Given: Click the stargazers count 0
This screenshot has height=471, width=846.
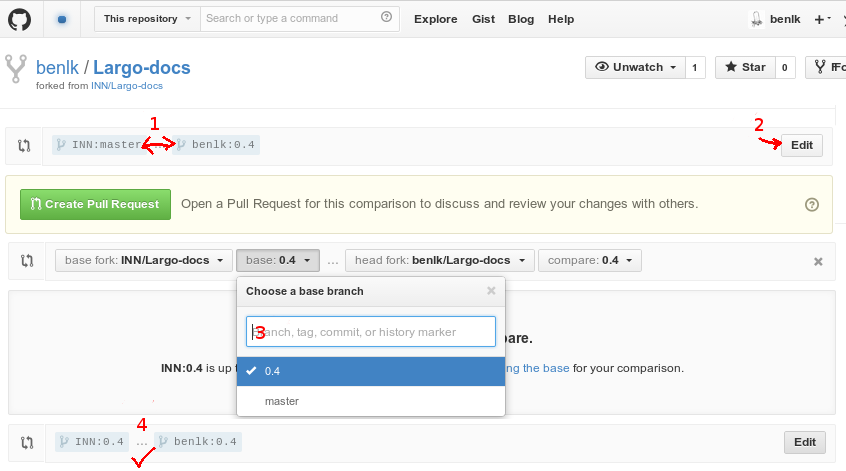Looking at the screenshot, I should point(785,67).
